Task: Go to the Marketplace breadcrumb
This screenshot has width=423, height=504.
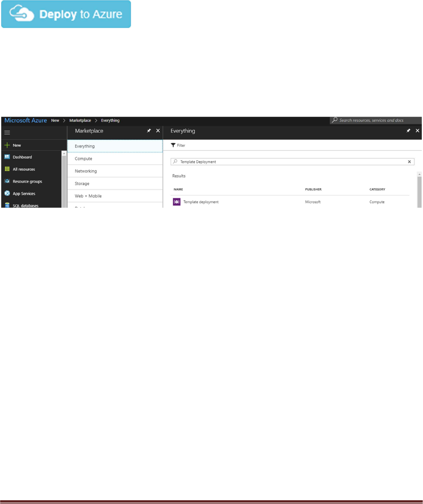Action: tap(80, 121)
